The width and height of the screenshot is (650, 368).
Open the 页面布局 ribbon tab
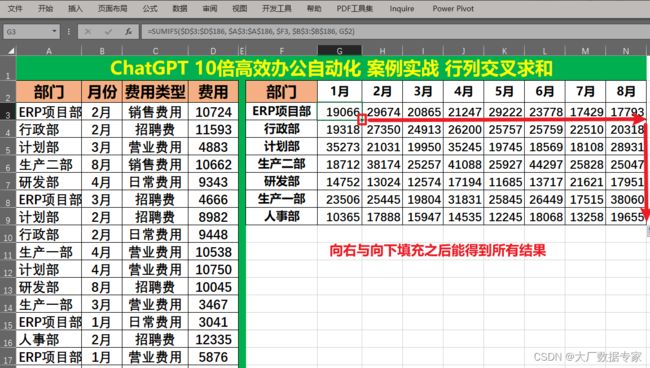[x=112, y=8]
